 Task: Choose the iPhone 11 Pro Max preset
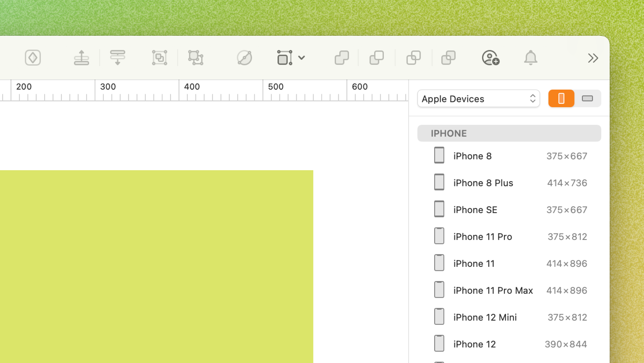[x=509, y=290]
